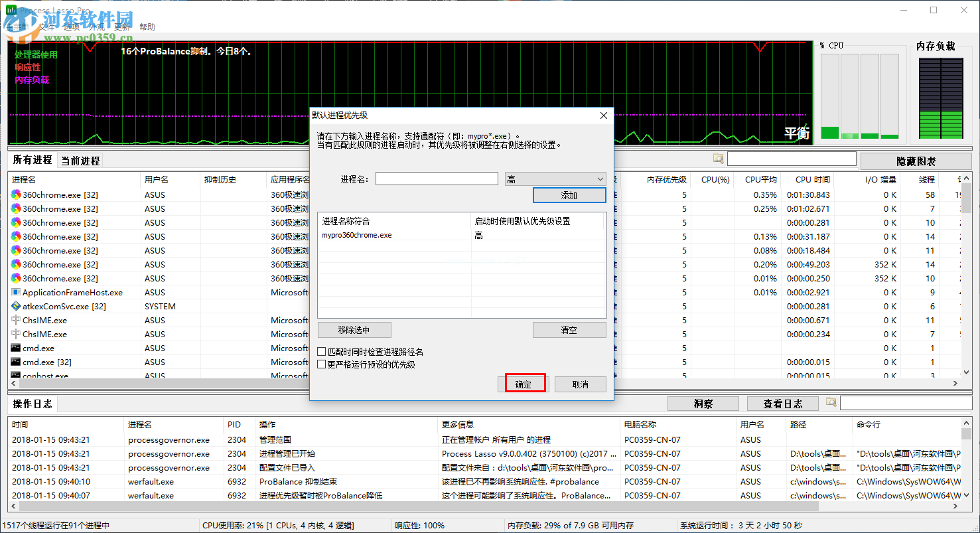Screen dimensions: 980x533
Task: Sort action log by PID column header
Action: click(x=240, y=424)
